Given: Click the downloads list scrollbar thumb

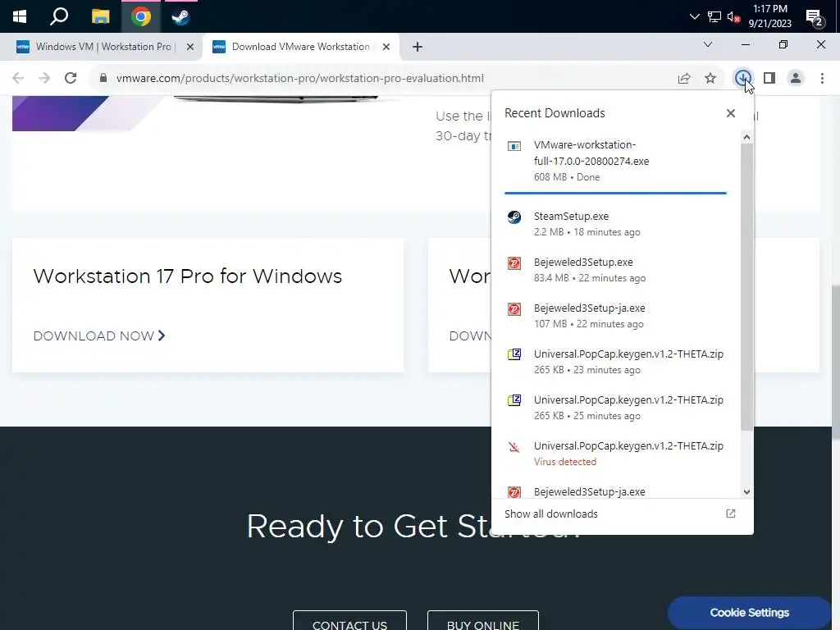Looking at the screenshot, I should click(x=746, y=286).
